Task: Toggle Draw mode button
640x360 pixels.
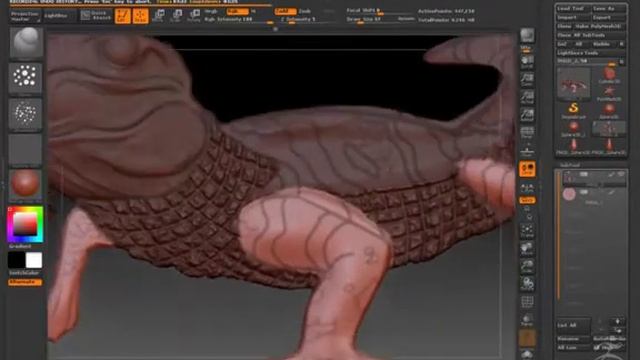Action: point(140,16)
